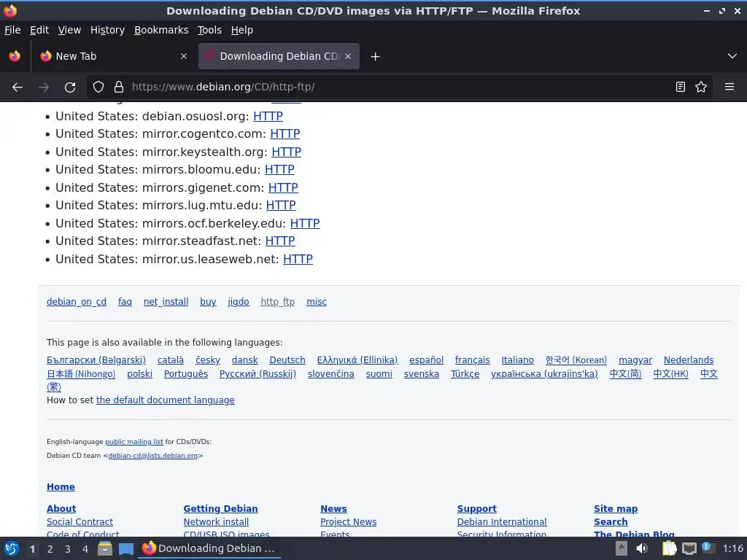This screenshot has height=560, width=747.
Task: Open the volume control tray icon
Action: point(642,548)
